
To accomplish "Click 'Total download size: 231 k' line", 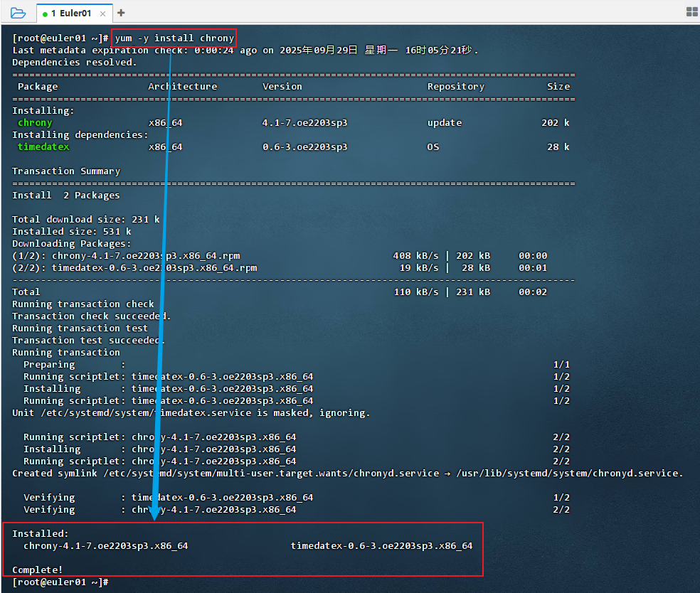I will pyautogui.click(x=85, y=220).
